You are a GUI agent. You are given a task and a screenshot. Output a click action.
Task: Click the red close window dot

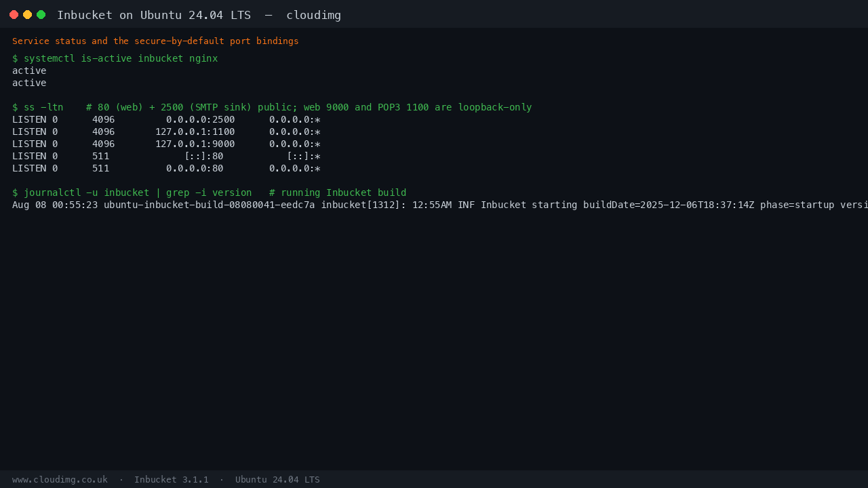coord(14,14)
